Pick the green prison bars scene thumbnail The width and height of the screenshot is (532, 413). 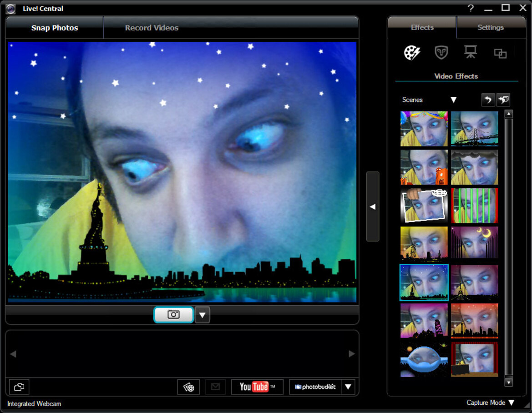(474, 206)
